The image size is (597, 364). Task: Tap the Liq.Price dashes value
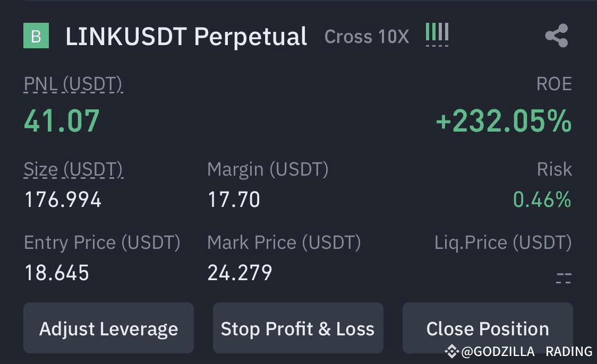click(x=564, y=278)
